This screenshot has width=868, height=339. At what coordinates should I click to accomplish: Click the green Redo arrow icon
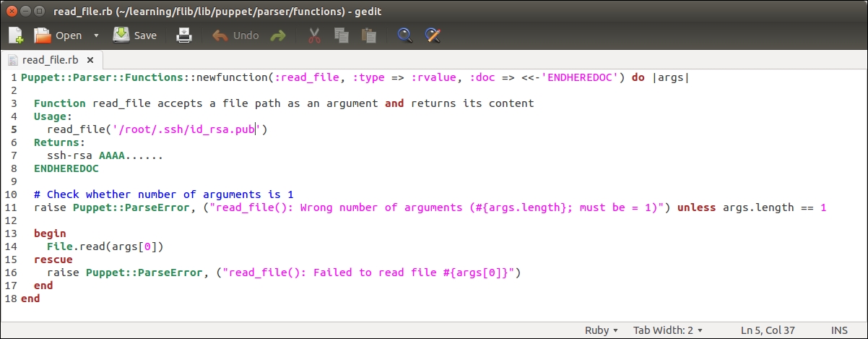278,35
